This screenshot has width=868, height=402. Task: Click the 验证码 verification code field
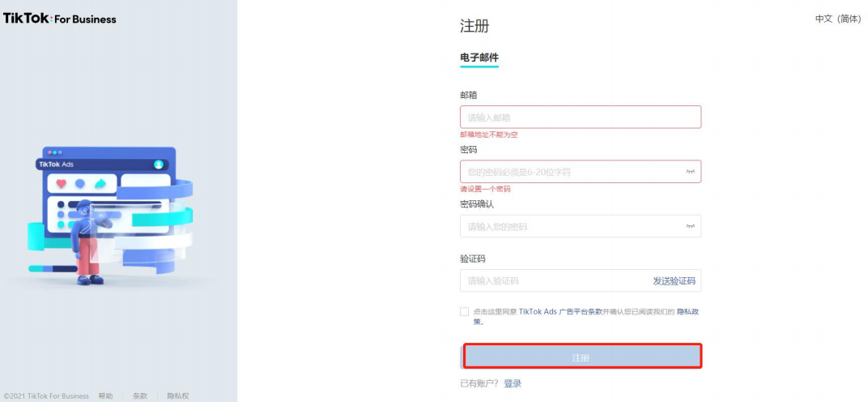pyautogui.click(x=581, y=280)
